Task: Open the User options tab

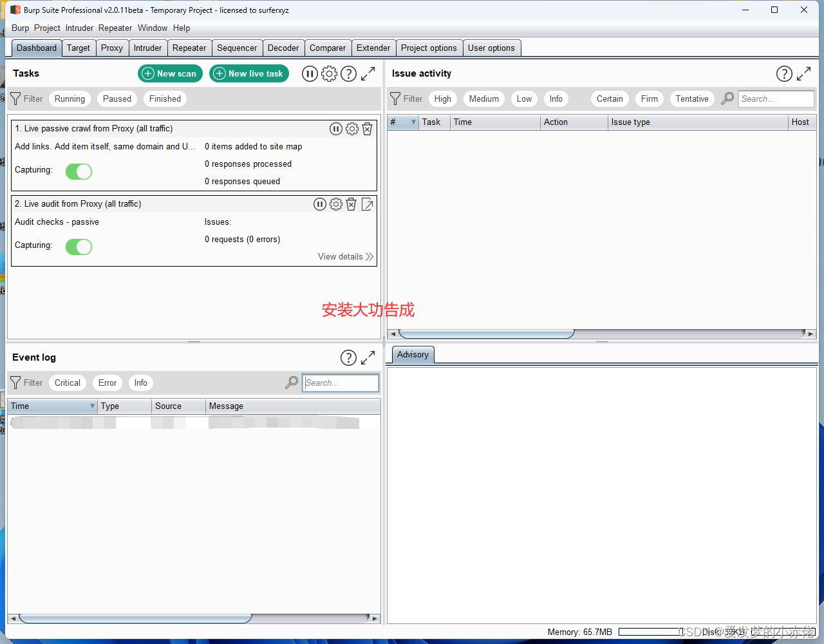Action: [491, 48]
